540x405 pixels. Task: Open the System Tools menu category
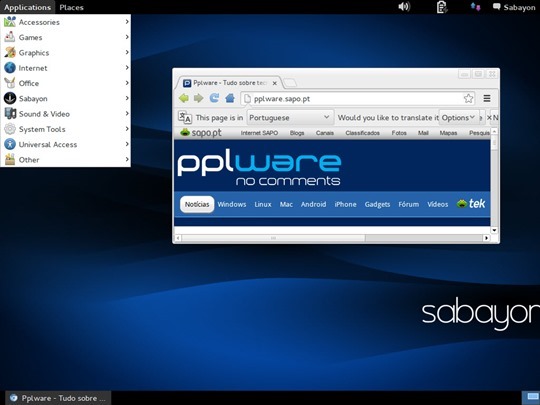65,129
